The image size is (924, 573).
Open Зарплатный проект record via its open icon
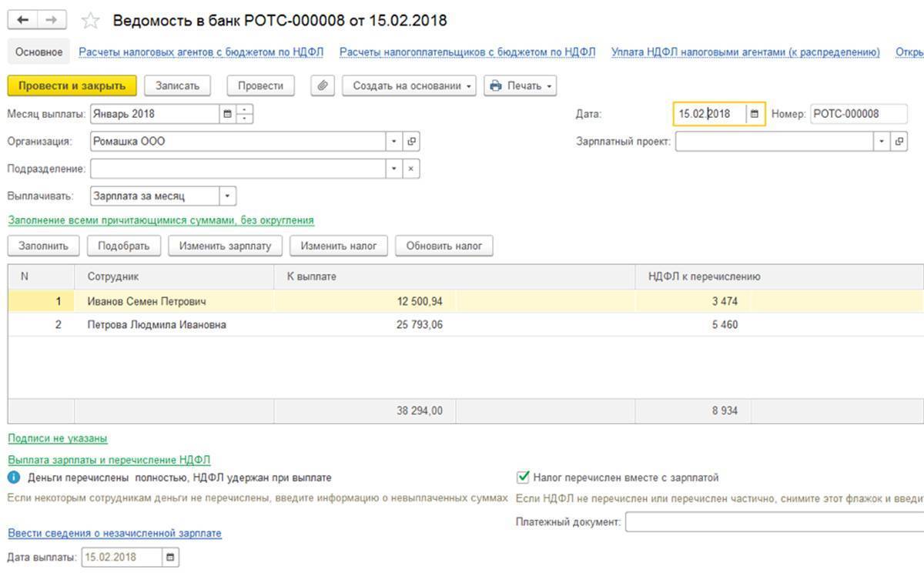click(899, 142)
